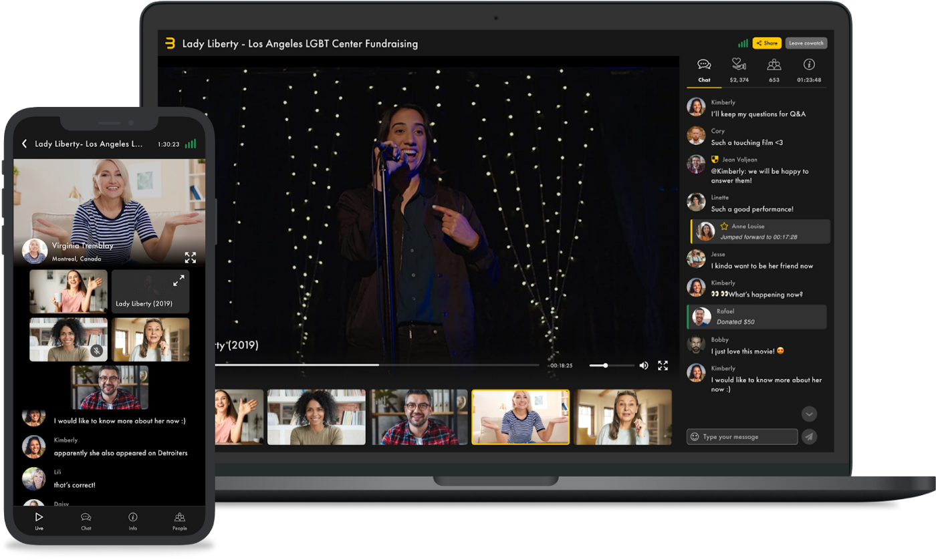Select the plaid-shirt man tile on phone
The image size is (936, 560).
coord(110,387)
